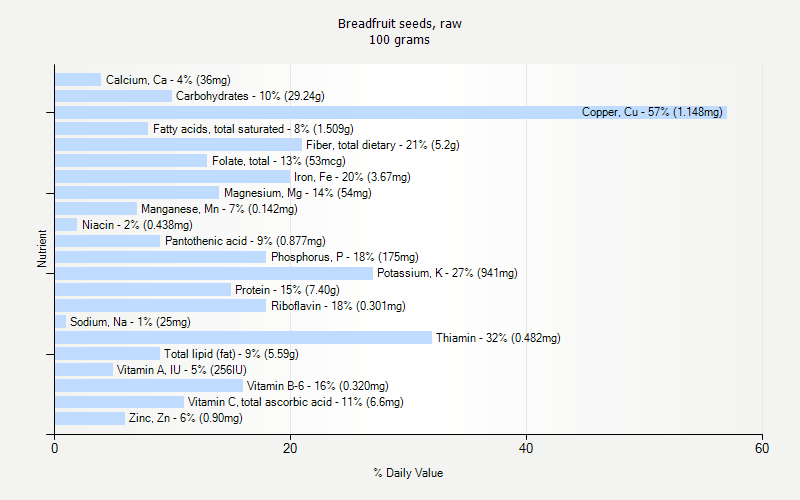Click the '% Daily Value' axis label
Viewport: 800px width, 500px height.
point(408,473)
